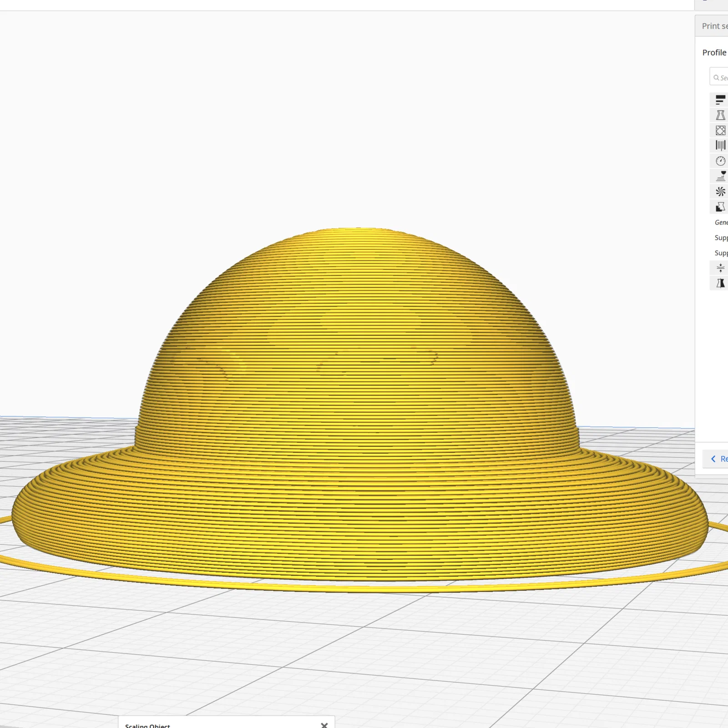
Task: Open the Quality settings category icon
Action: pos(720,100)
